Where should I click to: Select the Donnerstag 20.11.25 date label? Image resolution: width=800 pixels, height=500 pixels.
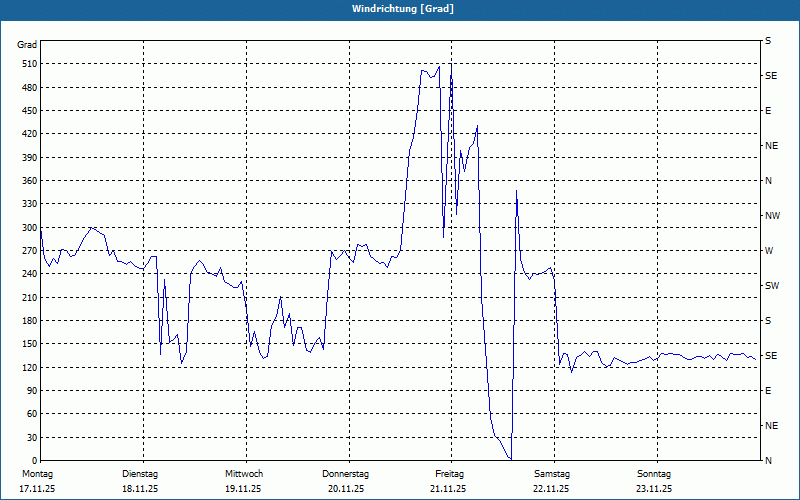pos(346,481)
